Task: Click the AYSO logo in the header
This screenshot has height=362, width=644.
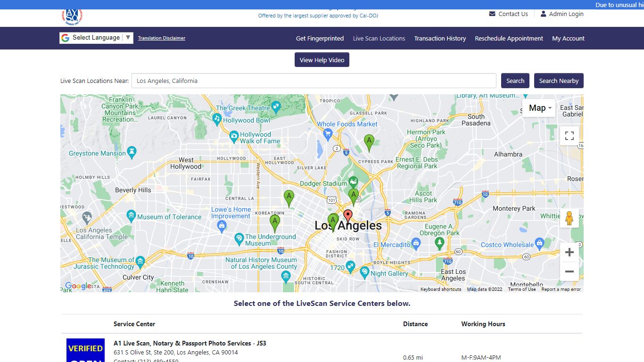Action: click(72, 17)
